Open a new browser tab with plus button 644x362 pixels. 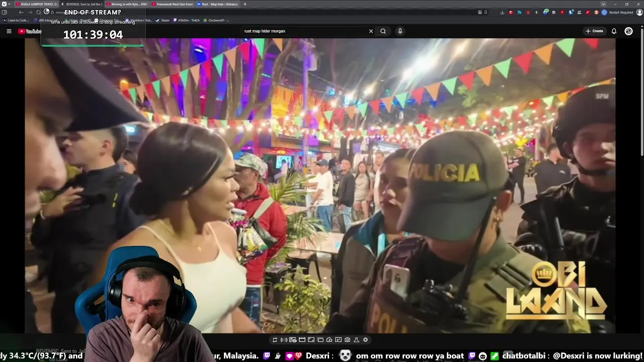(245, 4)
